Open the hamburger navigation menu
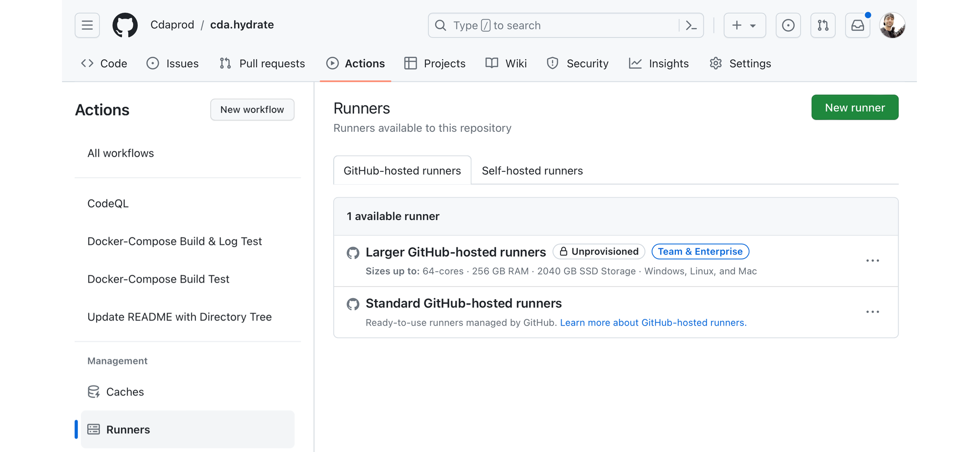Viewport: 980px width, 452px height. click(87, 25)
